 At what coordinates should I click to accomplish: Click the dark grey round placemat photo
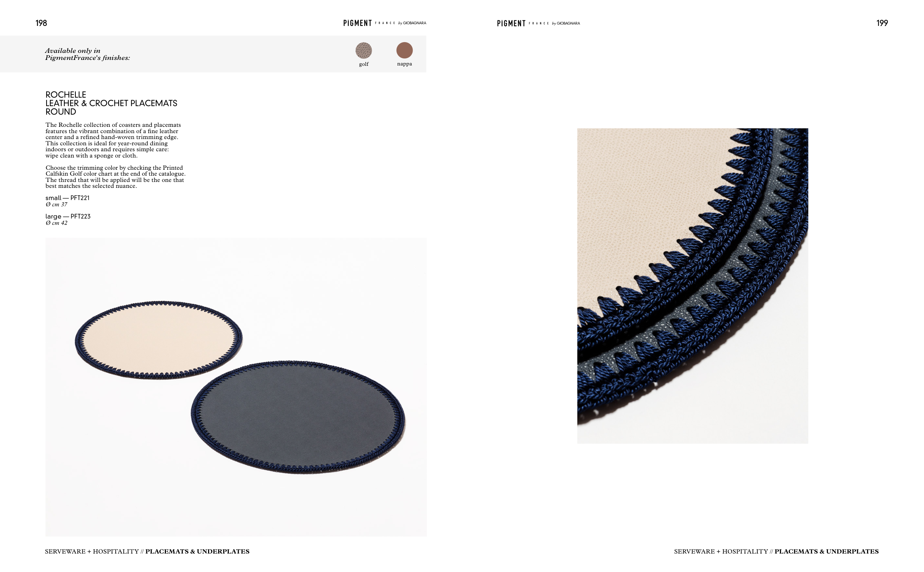(298, 417)
